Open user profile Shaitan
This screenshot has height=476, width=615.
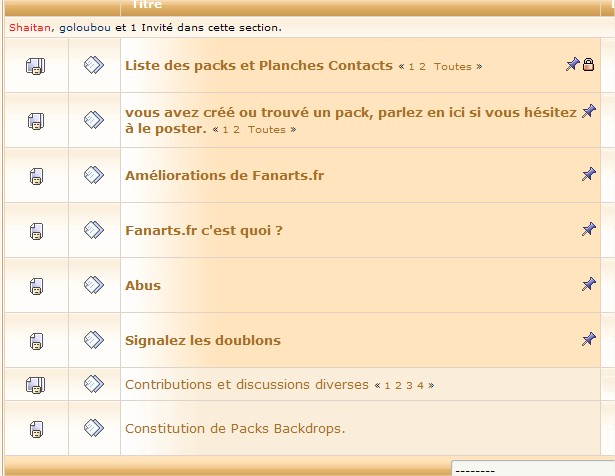29,27
